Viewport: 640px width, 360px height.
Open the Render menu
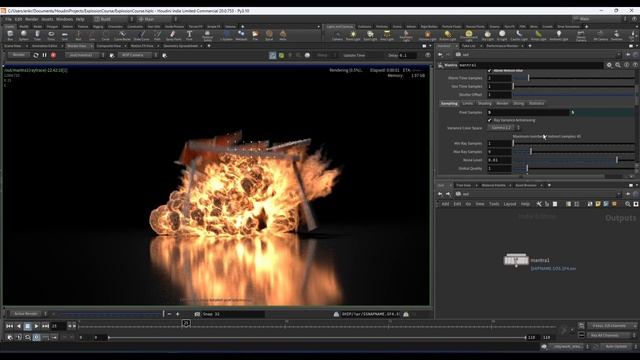(31, 19)
